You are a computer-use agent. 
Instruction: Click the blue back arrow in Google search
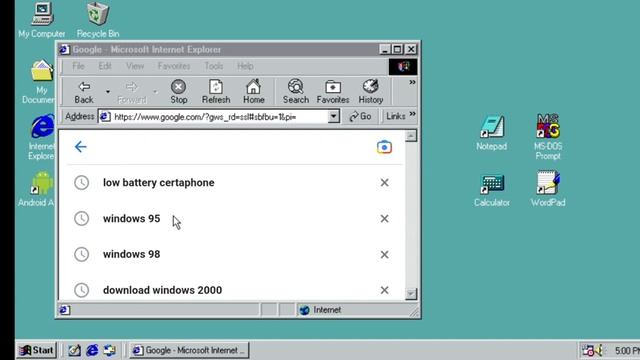click(x=80, y=147)
